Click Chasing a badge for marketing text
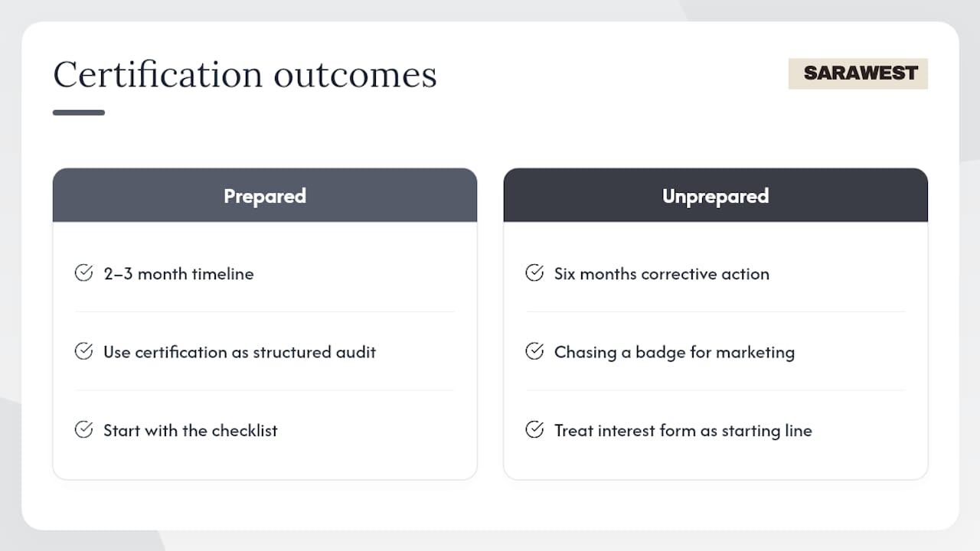980x551 pixels. pos(675,352)
